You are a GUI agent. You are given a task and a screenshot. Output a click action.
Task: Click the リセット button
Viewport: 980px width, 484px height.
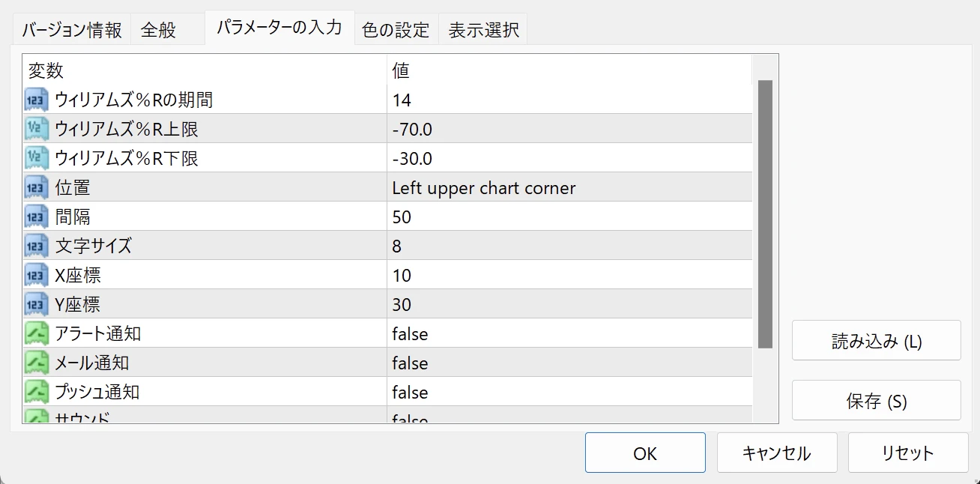908,453
